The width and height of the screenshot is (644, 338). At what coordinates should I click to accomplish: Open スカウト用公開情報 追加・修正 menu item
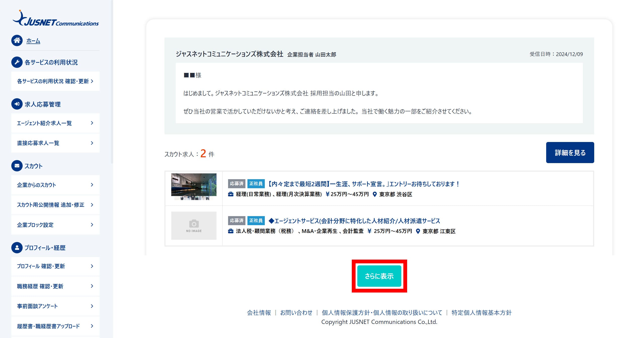[55, 205]
